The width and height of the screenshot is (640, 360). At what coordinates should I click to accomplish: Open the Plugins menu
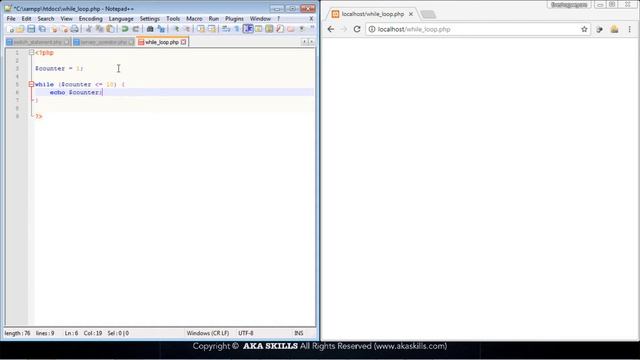(x=234, y=19)
